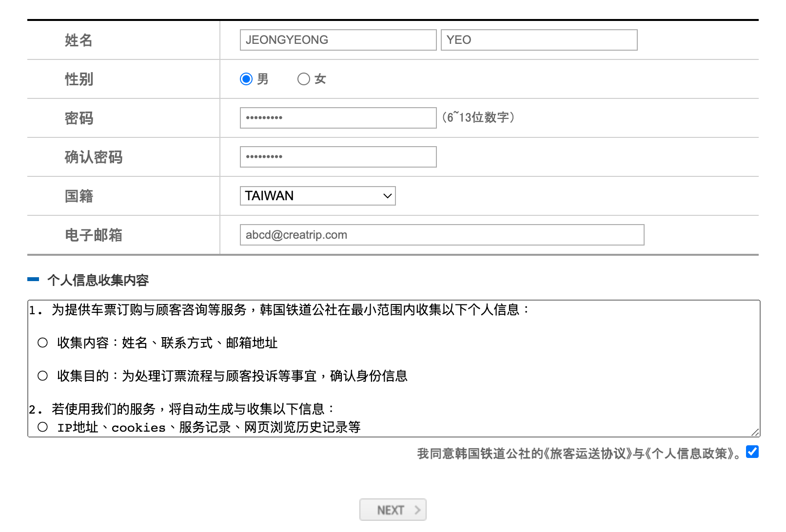Select the first name field containing JEONGYEONG
The height and width of the screenshot is (532, 786).
pyautogui.click(x=337, y=40)
